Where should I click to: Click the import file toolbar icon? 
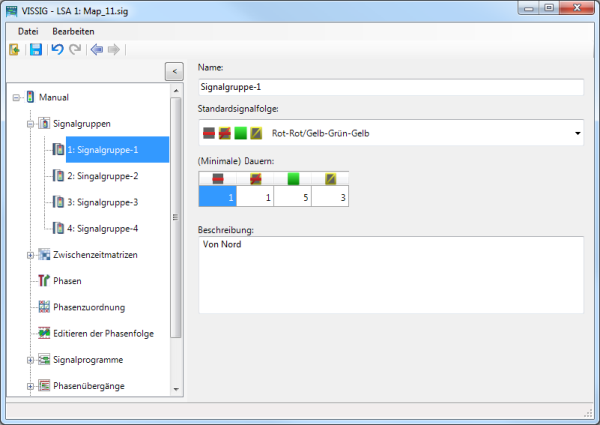coord(15,49)
